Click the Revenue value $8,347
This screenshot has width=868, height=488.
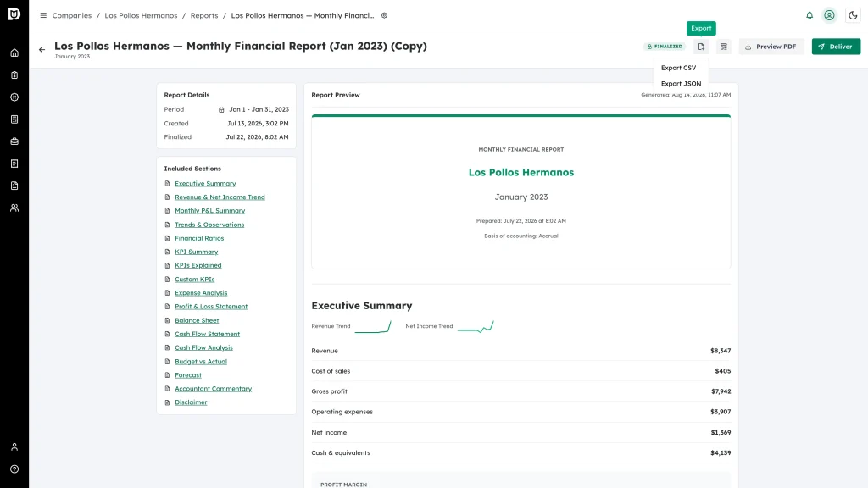click(x=721, y=351)
